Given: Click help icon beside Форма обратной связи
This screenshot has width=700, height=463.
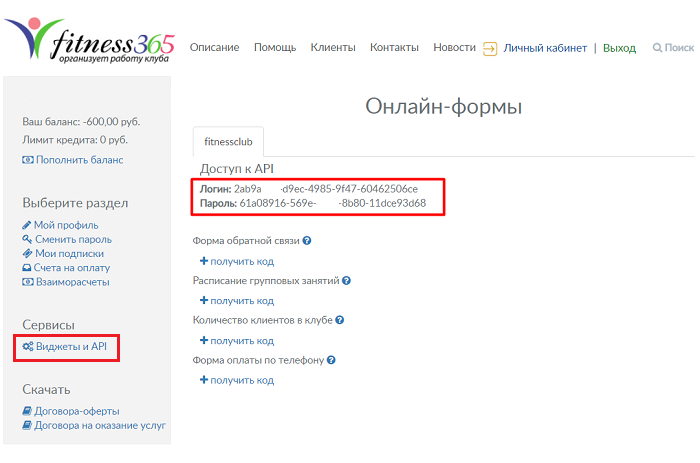Looking at the screenshot, I should coord(307,241).
